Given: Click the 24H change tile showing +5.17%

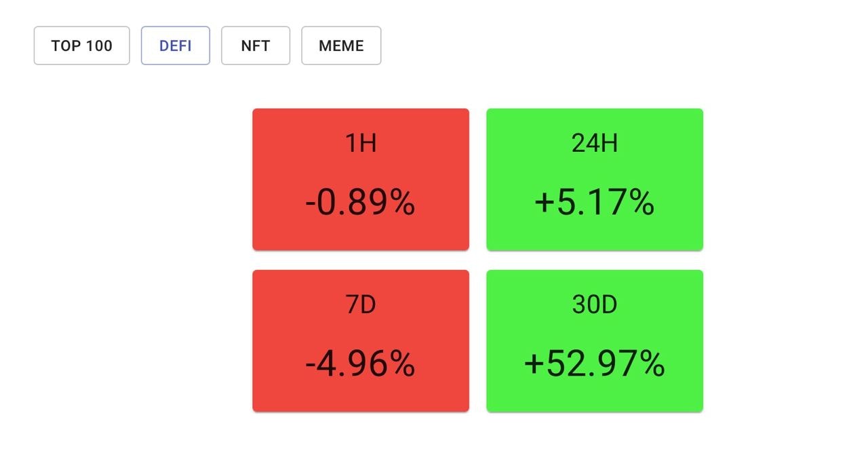Looking at the screenshot, I should tap(595, 179).
